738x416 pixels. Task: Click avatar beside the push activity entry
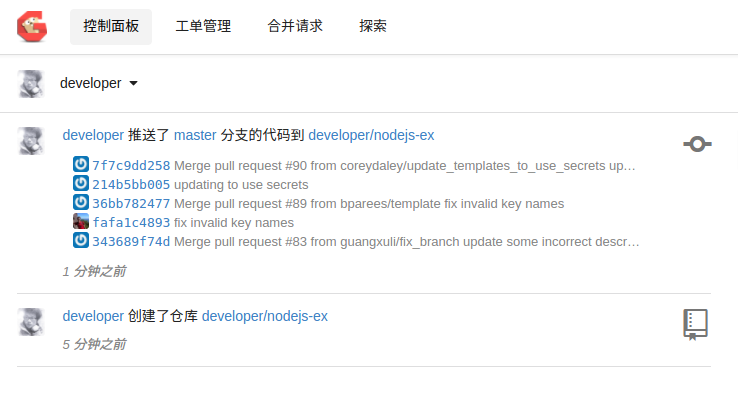(x=32, y=141)
